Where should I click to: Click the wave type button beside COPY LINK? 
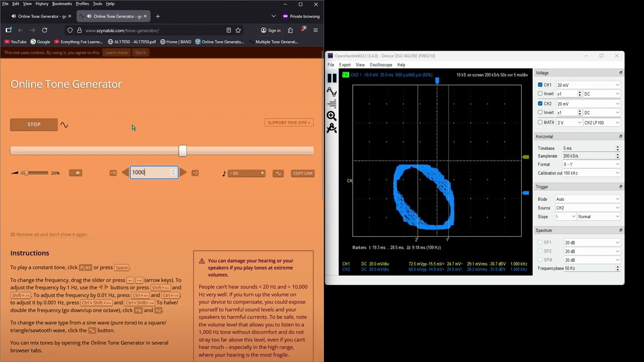[278, 173]
